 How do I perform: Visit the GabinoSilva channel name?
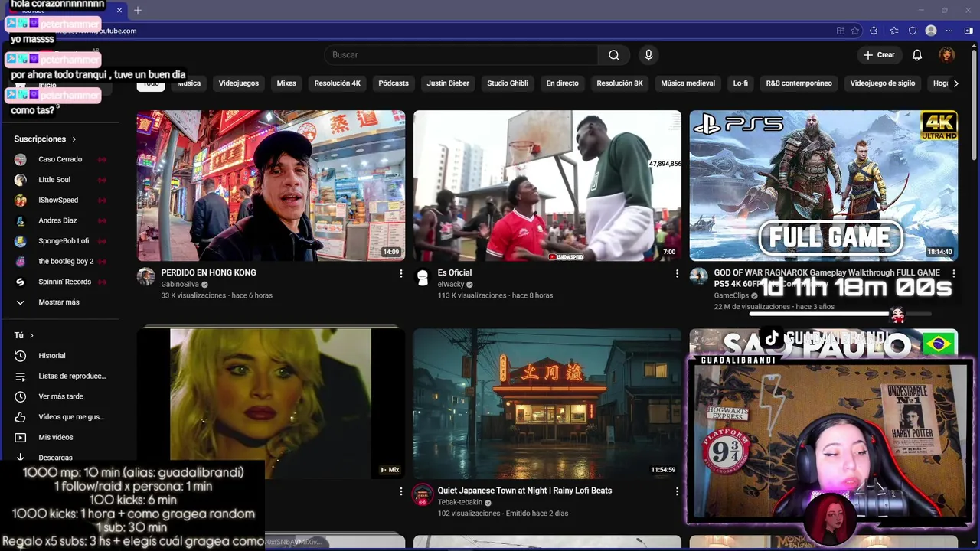(180, 285)
